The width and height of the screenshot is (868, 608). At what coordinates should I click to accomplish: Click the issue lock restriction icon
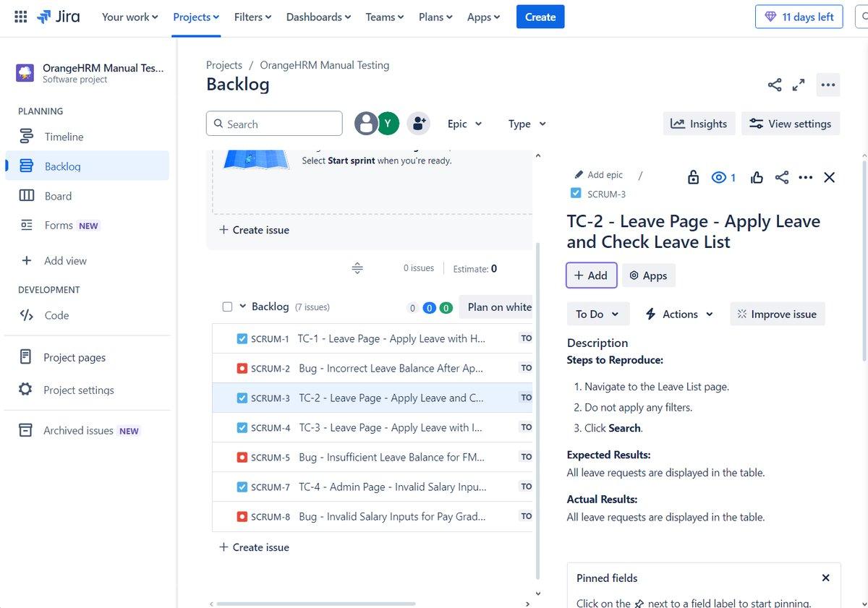pos(693,177)
